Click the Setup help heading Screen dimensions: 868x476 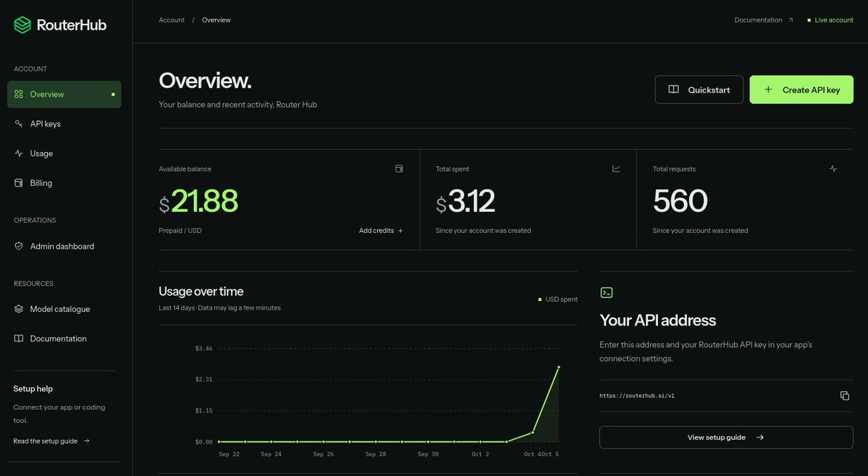(33, 388)
